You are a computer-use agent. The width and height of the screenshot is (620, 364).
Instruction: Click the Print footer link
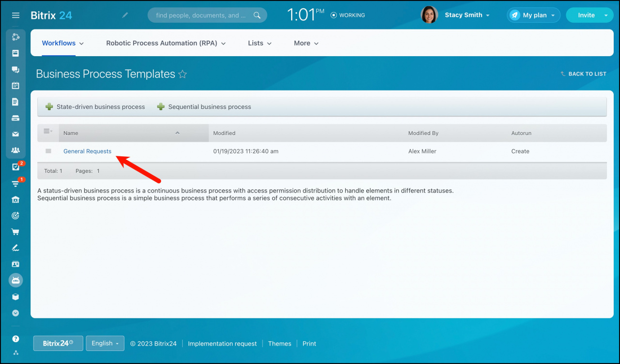pos(309,344)
